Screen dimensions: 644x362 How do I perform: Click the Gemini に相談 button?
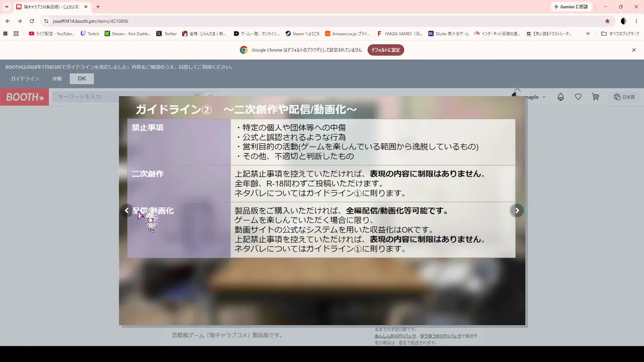(571, 7)
